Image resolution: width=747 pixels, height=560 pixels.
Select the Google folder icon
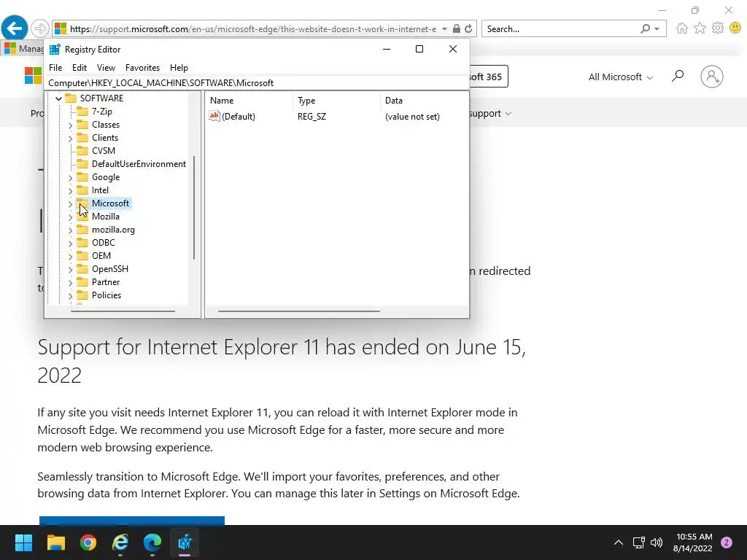83,177
